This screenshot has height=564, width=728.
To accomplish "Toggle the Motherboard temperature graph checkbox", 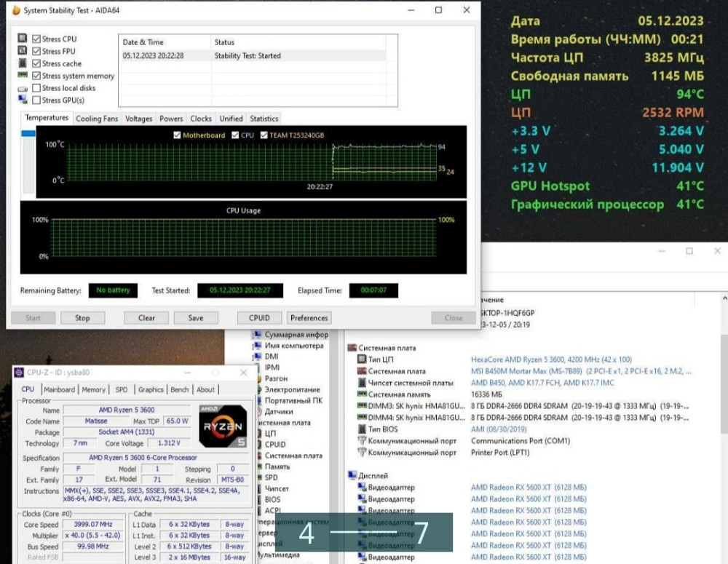I will tap(177, 135).
